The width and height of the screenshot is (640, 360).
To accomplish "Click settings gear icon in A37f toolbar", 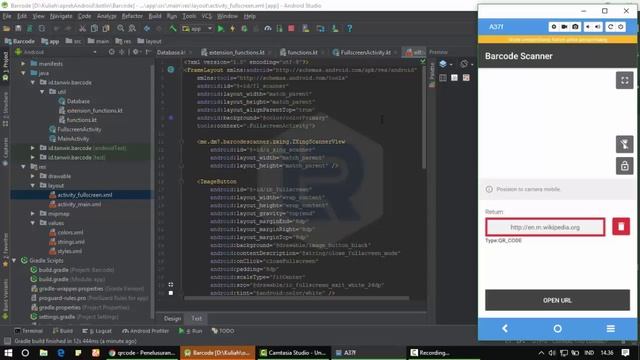I will click(553, 27).
